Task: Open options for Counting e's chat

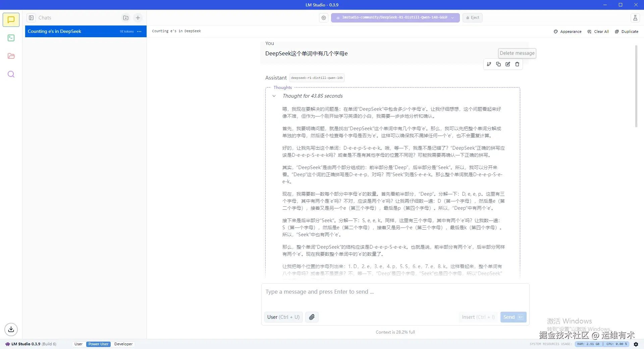Action: click(x=139, y=32)
